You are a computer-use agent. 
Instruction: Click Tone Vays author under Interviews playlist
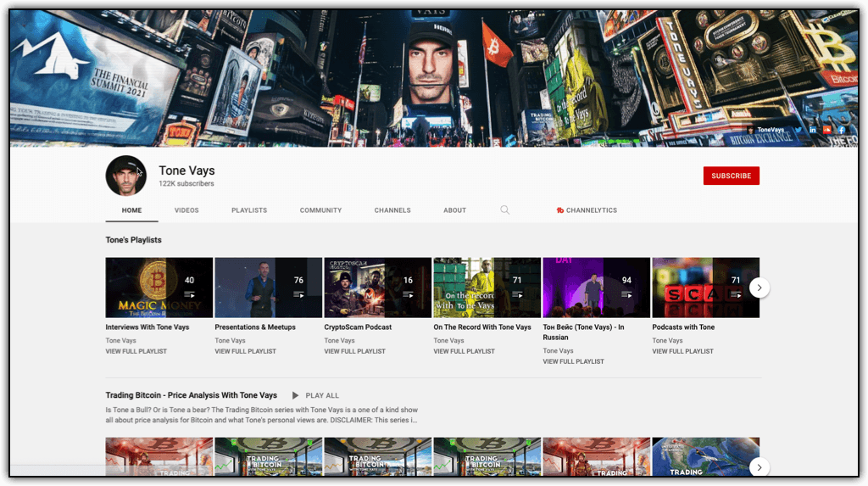pyautogui.click(x=120, y=341)
